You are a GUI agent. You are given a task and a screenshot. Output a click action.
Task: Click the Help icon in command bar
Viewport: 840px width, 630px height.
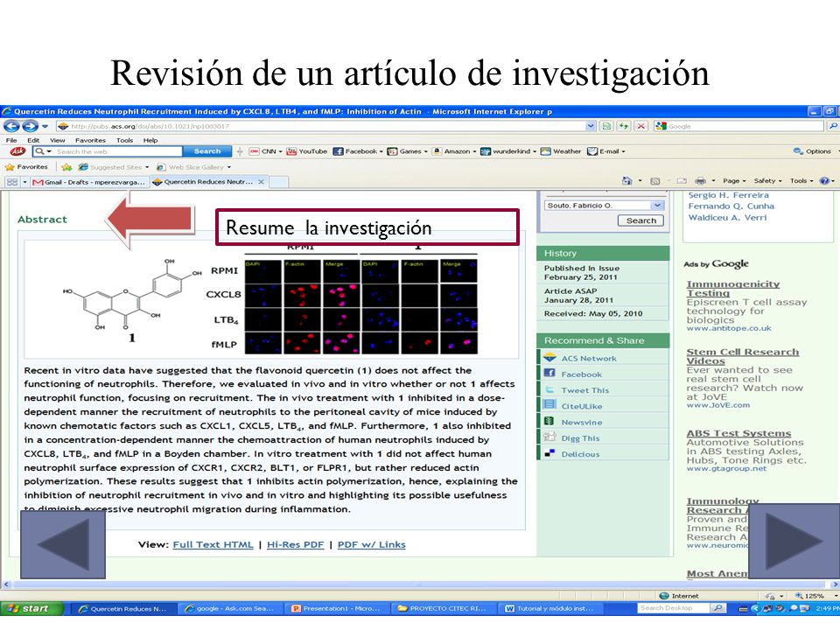click(x=824, y=181)
